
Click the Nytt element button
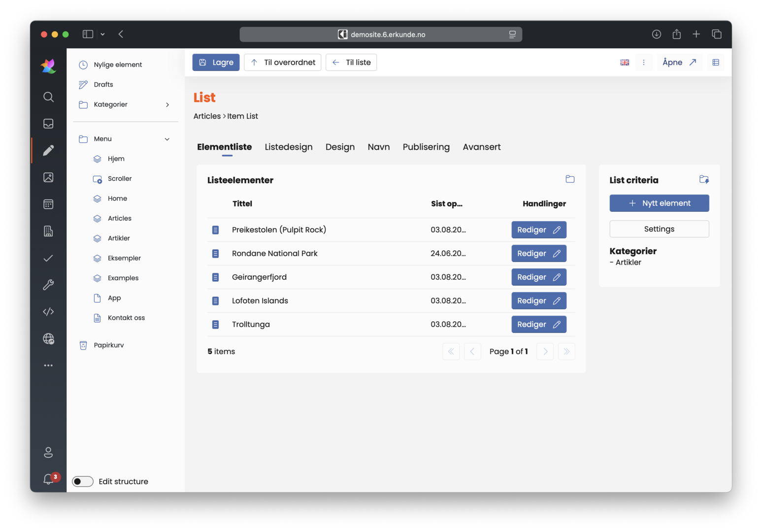(x=660, y=203)
